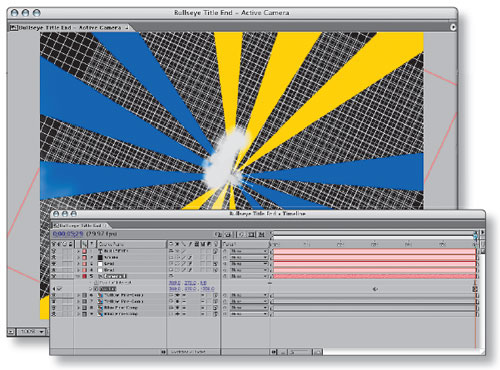The image size is (500, 370).
Task: Click the white solid icon of layer 3
Action: (x=100, y=264)
